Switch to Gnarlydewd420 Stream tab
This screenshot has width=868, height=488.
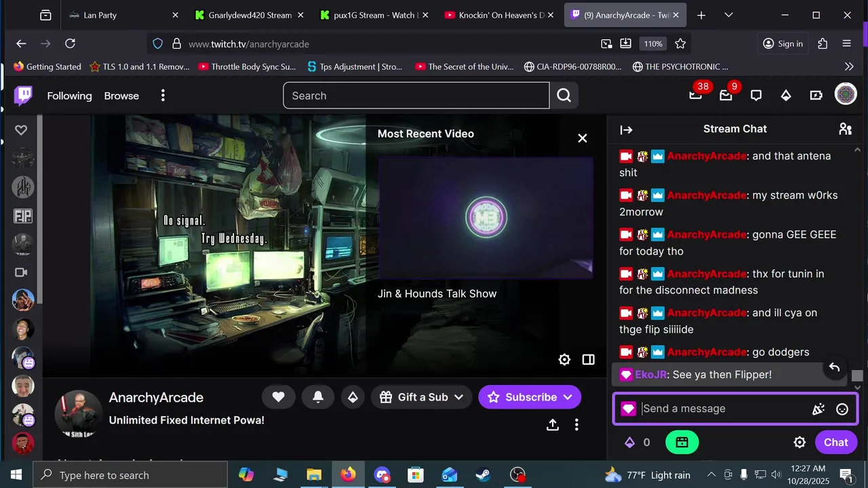[250, 15]
